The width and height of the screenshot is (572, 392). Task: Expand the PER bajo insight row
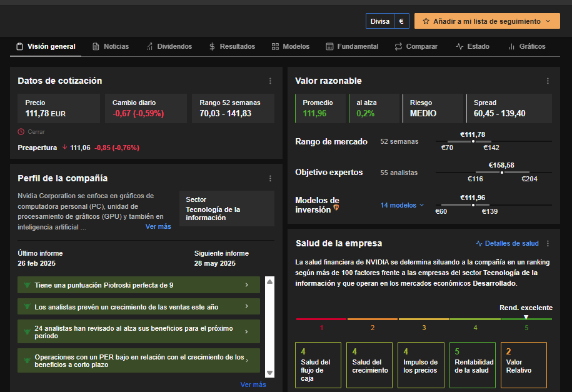pos(139,360)
